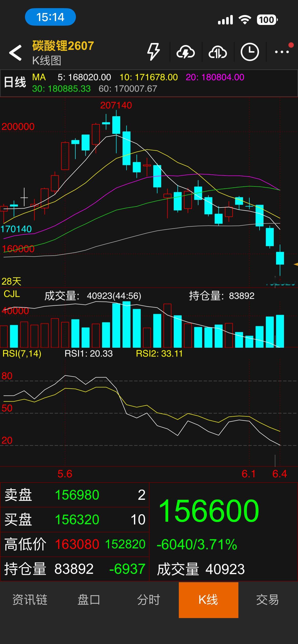Tap the 6.4 date axis label

pos(280,474)
